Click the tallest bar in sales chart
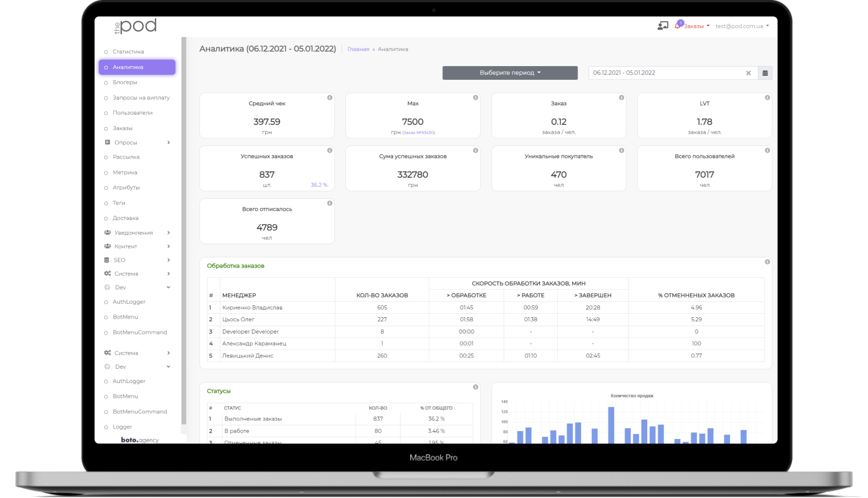This screenshot has width=868, height=498. [x=611, y=425]
